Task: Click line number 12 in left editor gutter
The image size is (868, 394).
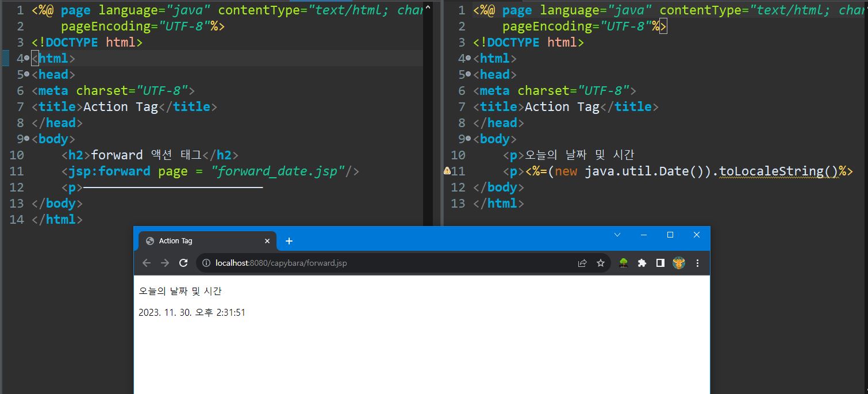Action: coord(17,187)
